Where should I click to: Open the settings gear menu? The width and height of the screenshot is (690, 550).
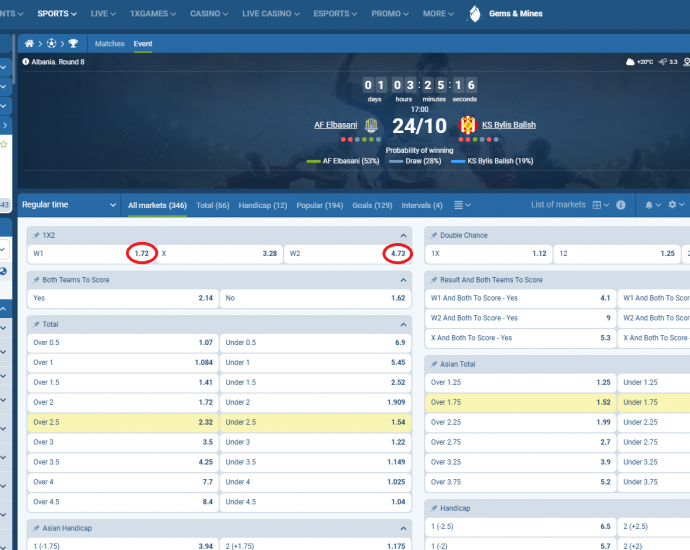click(x=672, y=205)
